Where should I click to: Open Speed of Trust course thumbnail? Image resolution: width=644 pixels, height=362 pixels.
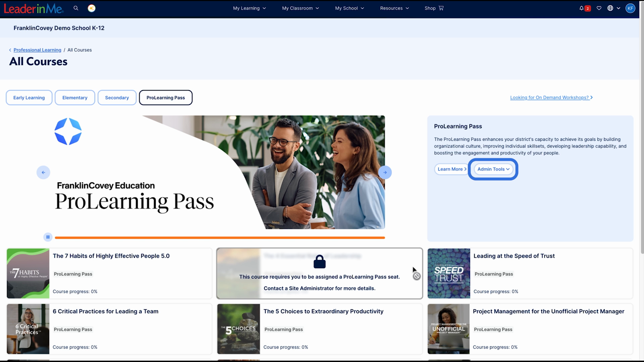(x=449, y=274)
